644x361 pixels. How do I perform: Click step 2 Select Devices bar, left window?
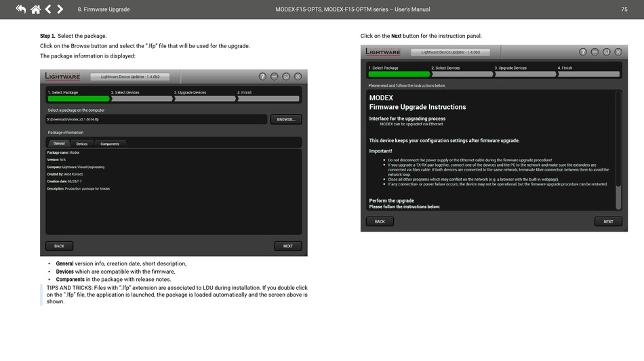pyautogui.click(x=142, y=98)
